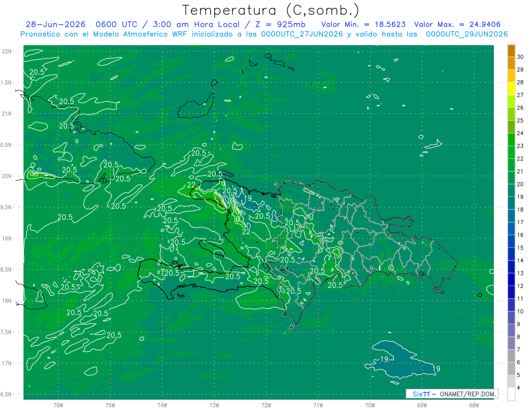The image size is (532, 411).
Task: Pick the orange swatch between 29 and 30
Action: tap(511, 63)
